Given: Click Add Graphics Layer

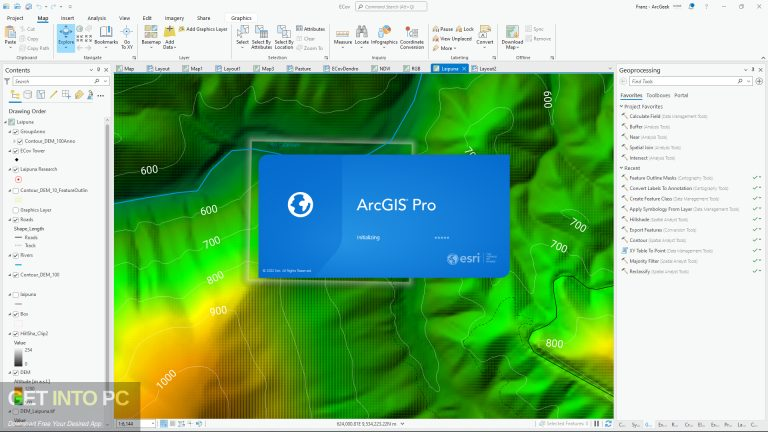Looking at the screenshot, I should (203, 29).
